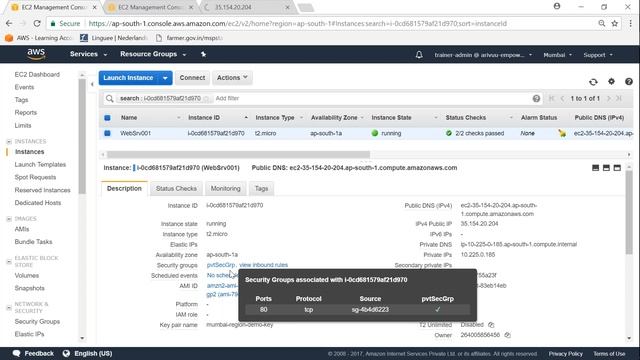Viewport: 640px width, 360px height.
Task: Switch to the Description tab
Action: (124, 189)
